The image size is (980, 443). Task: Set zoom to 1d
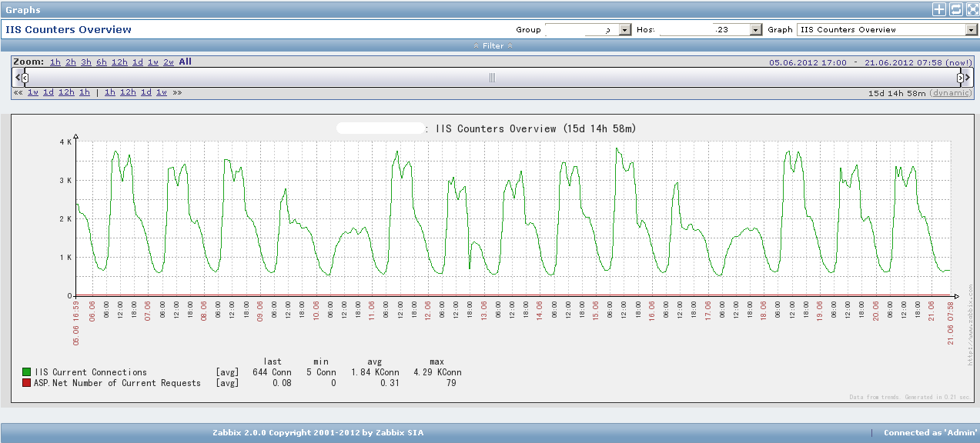(x=138, y=62)
